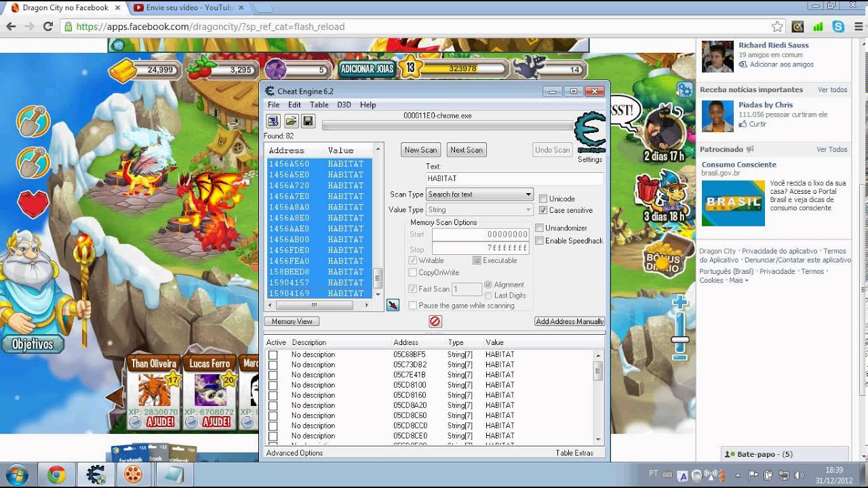Select the second shovel tool in game
This screenshot has height=488, width=868.
(33, 162)
